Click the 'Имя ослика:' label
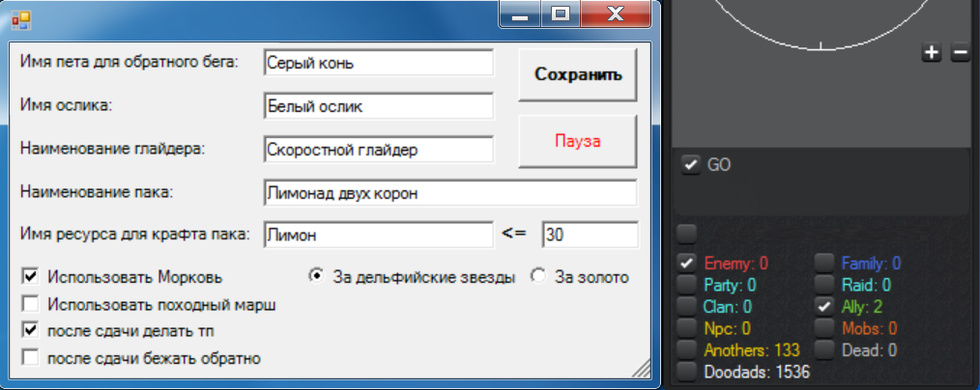Viewport: 980px width, 390px height. click(67, 105)
